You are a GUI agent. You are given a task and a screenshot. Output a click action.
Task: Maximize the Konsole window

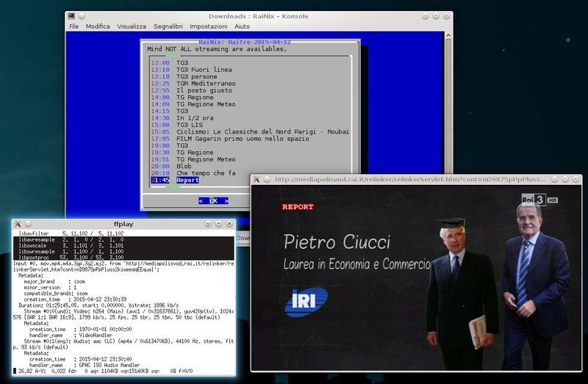point(435,16)
